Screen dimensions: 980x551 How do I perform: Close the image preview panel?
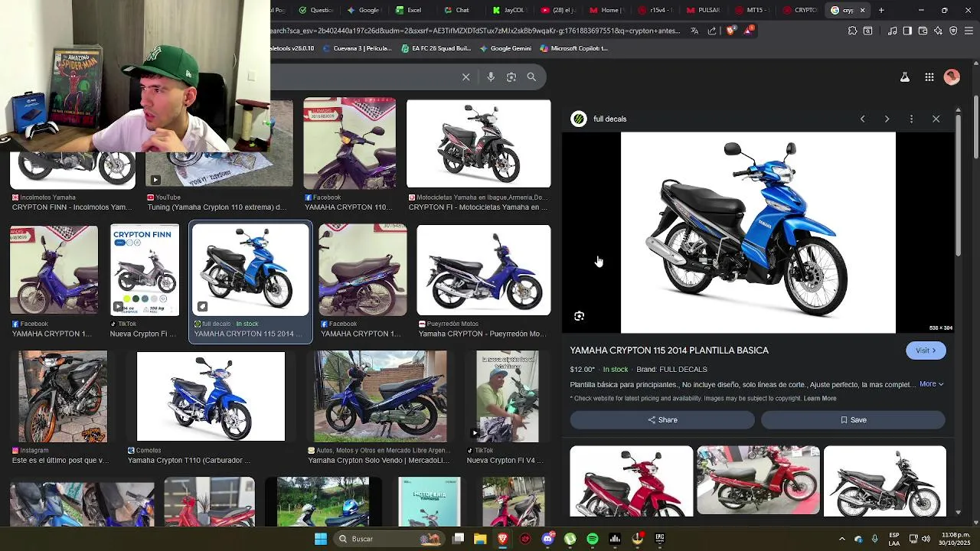pyautogui.click(x=936, y=119)
